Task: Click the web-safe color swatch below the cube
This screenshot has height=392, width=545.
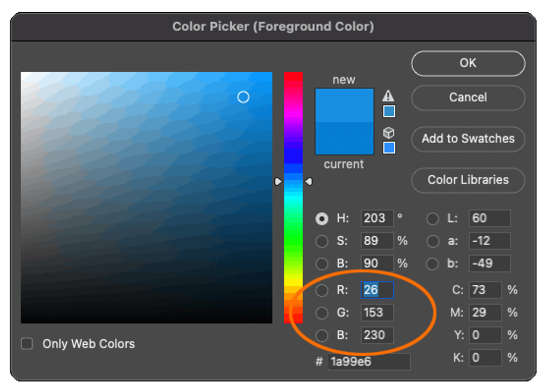Action: click(x=389, y=148)
